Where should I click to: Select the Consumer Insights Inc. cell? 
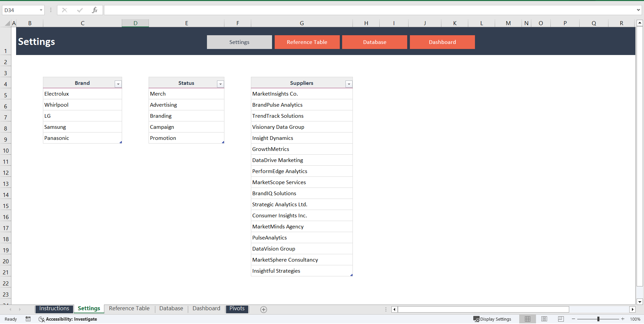coord(302,216)
